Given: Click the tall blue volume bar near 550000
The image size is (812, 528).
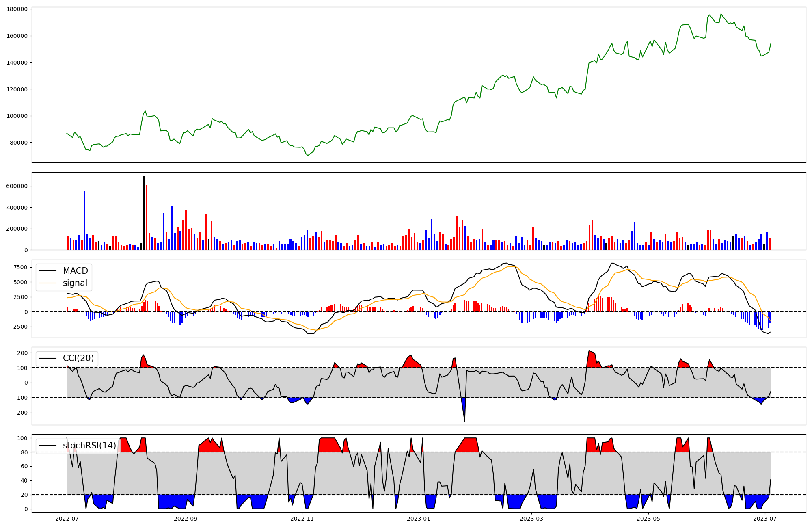Looking at the screenshot, I should (x=84, y=221).
